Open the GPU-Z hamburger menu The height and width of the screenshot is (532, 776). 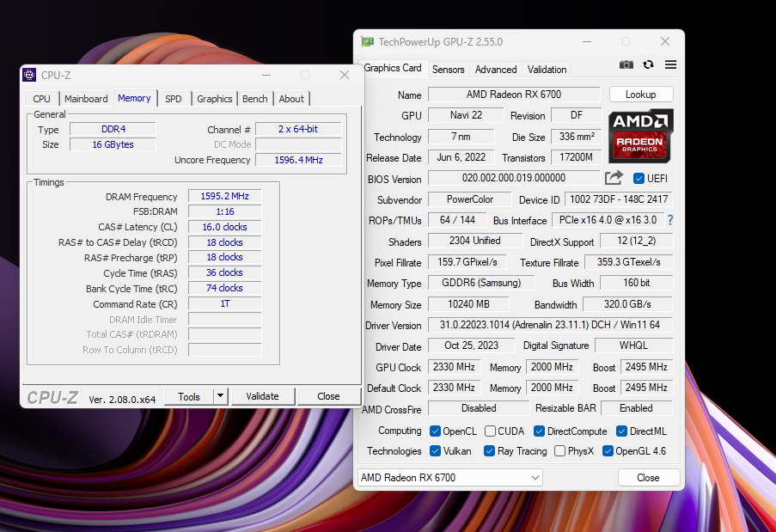click(670, 64)
